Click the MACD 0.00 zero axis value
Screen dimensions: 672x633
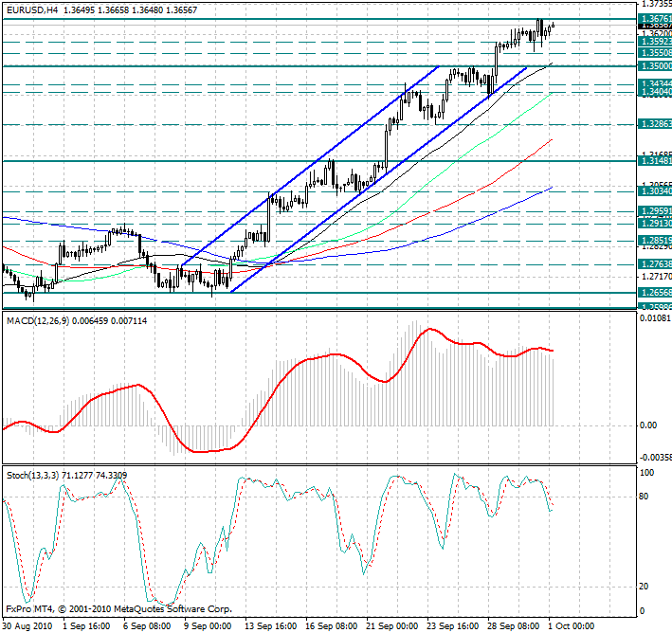648,425
